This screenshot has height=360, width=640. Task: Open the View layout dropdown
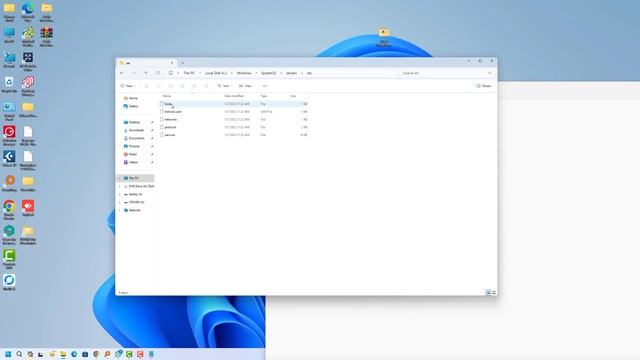click(x=246, y=86)
